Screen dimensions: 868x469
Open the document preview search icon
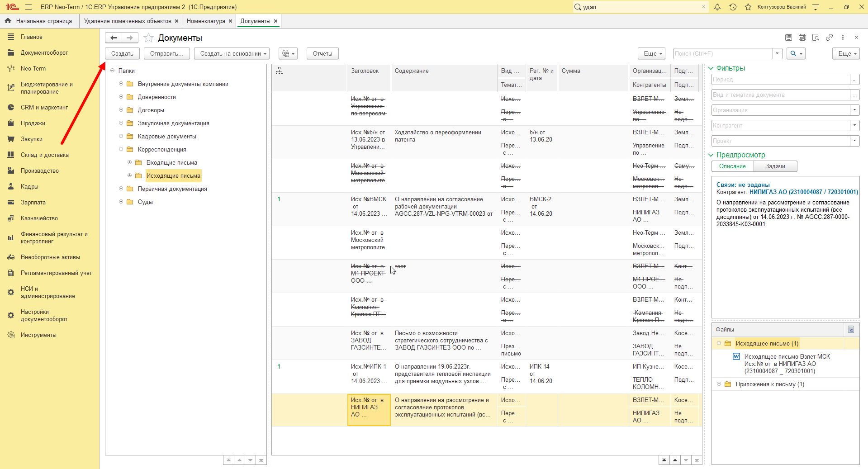(816, 38)
